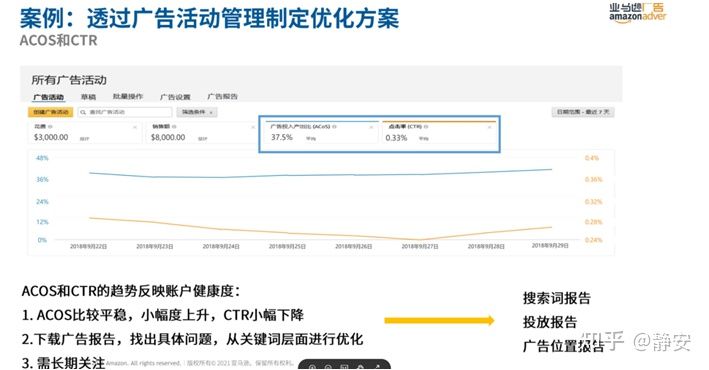Close the 销售额 metric card
The height and width of the screenshot is (370, 709).
[x=252, y=128]
